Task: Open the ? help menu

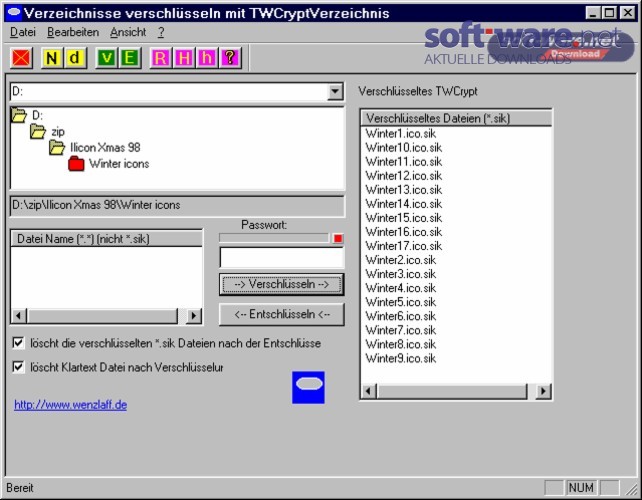Action: coord(161,32)
